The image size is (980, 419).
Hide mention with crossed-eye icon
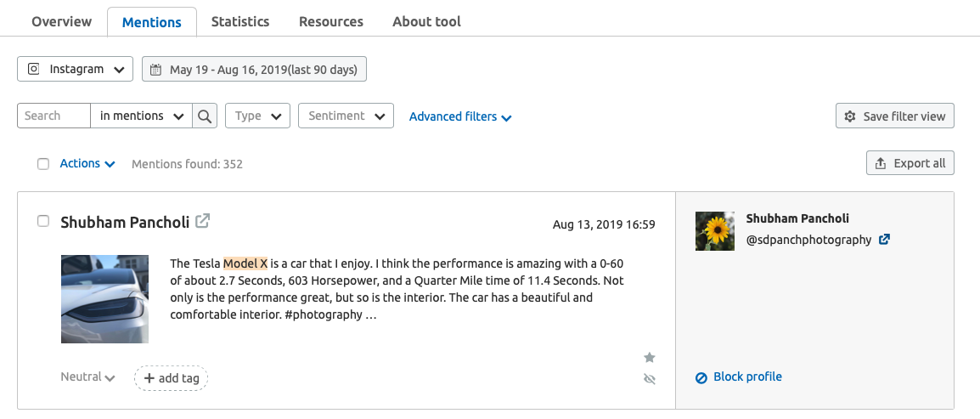tap(650, 378)
